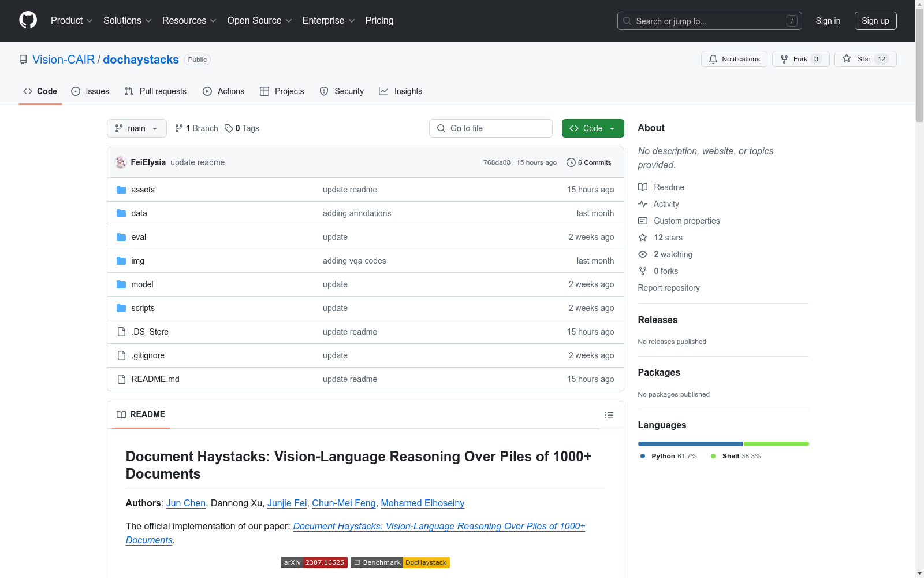Click the branch icon beside 1 Branch
The width and height of the screenshot is (924, 578).
click(x=179, y=128)
